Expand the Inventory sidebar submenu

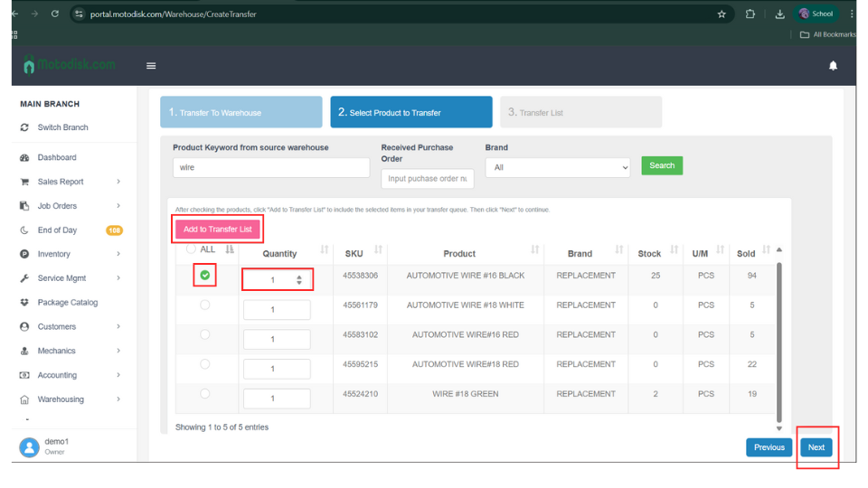[118, 254]
